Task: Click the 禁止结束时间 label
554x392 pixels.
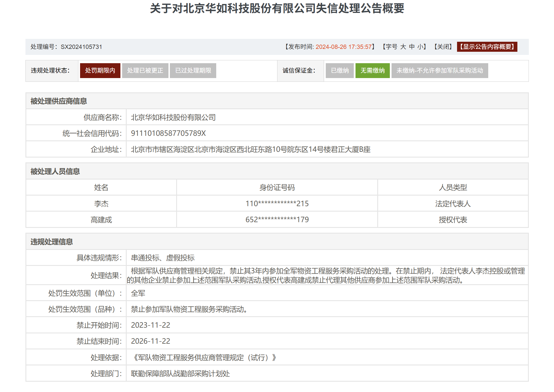Action: click(99, 341)
